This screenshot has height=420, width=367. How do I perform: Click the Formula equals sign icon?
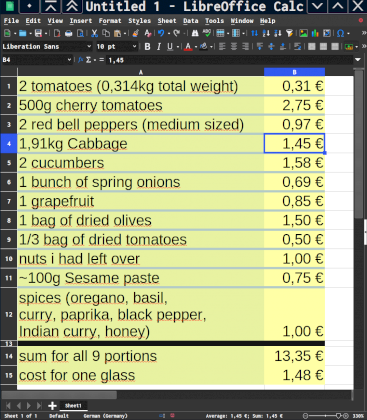click(x=101, y=60)
